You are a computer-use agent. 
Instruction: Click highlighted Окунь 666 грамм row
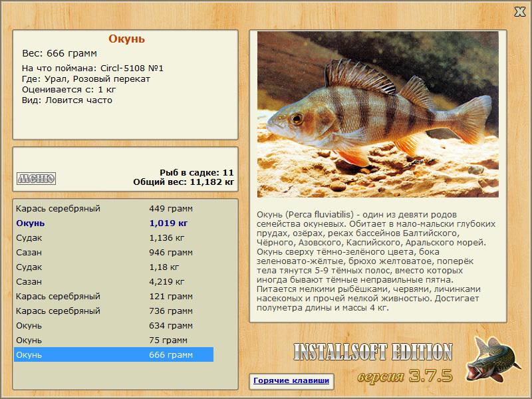point(114,354)
